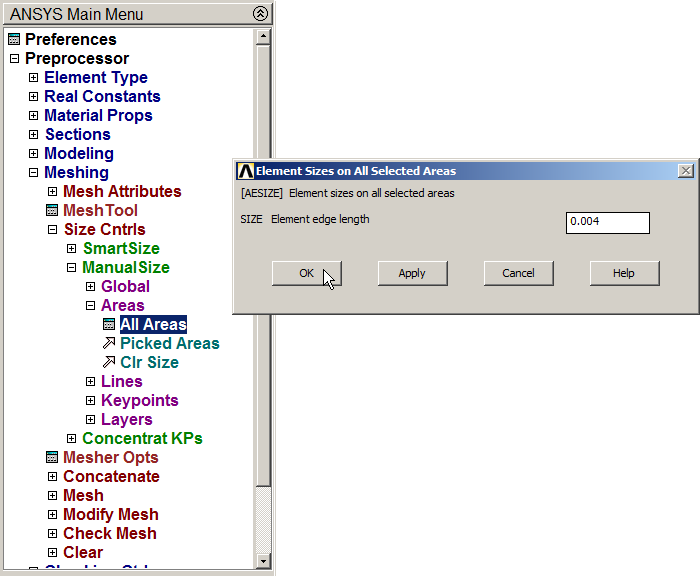Collapse the ANSYS Main Menu panel
700x576 pixels.
261,14
